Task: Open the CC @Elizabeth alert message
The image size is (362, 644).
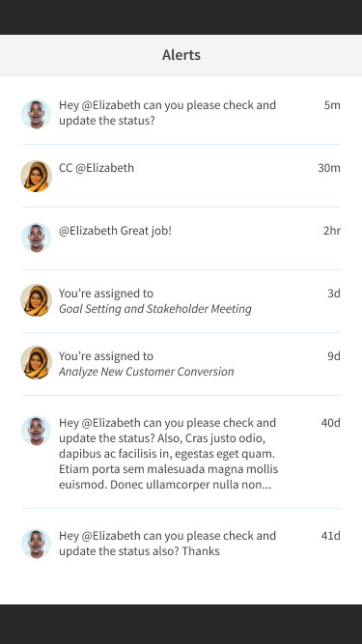Action: coord(97,168)
